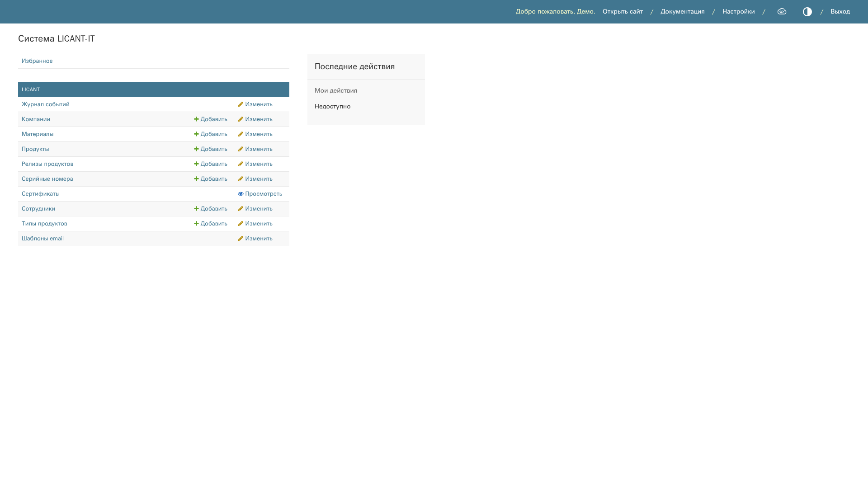Image resolution: width=868 pixels, height=488 pixels.
Task: Edit Сотрудники via Изменить
Action: tap(255, 209)
